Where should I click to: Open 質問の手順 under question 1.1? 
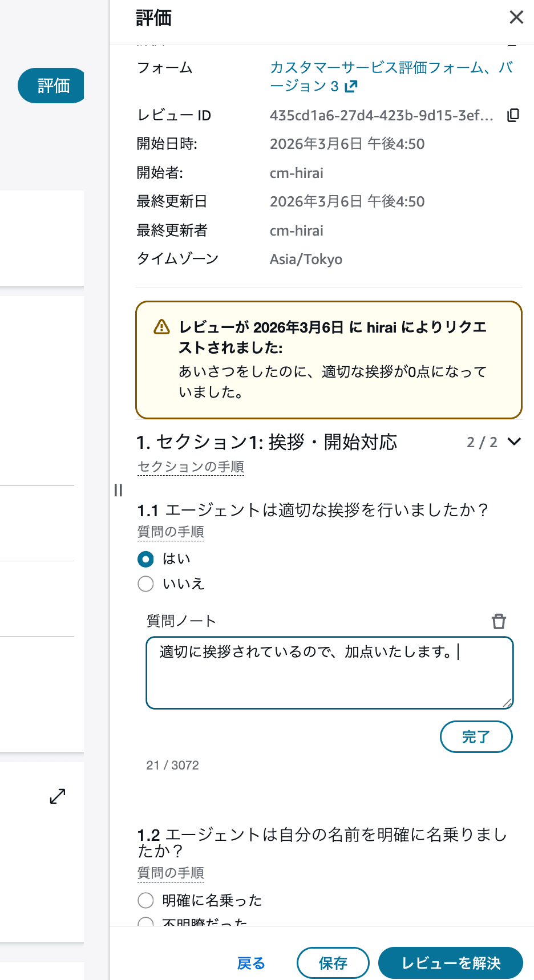171,531
